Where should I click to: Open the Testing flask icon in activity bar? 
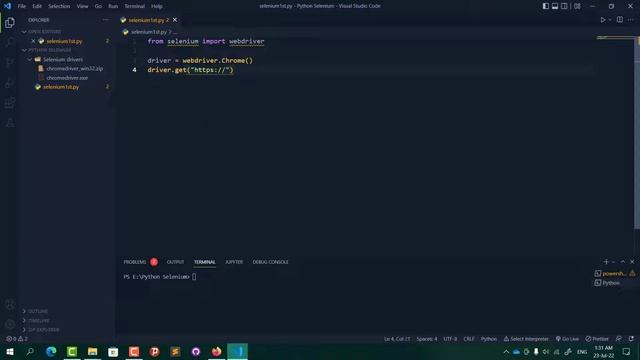pyautogui.click(x=9, y=123)
